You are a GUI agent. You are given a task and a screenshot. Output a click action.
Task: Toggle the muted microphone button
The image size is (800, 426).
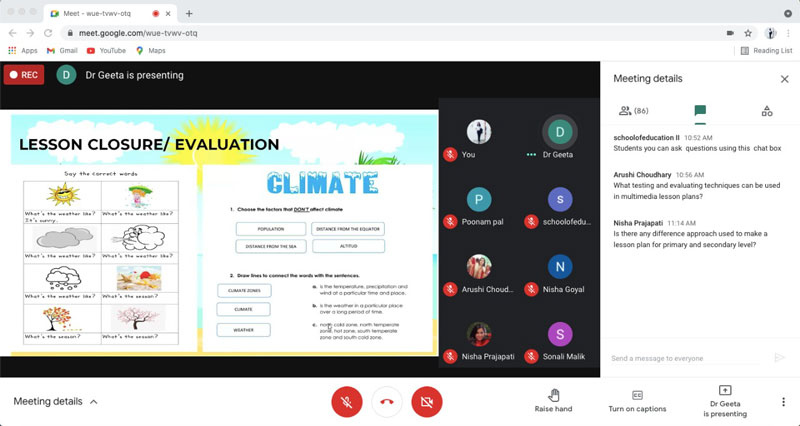point(346,401)
